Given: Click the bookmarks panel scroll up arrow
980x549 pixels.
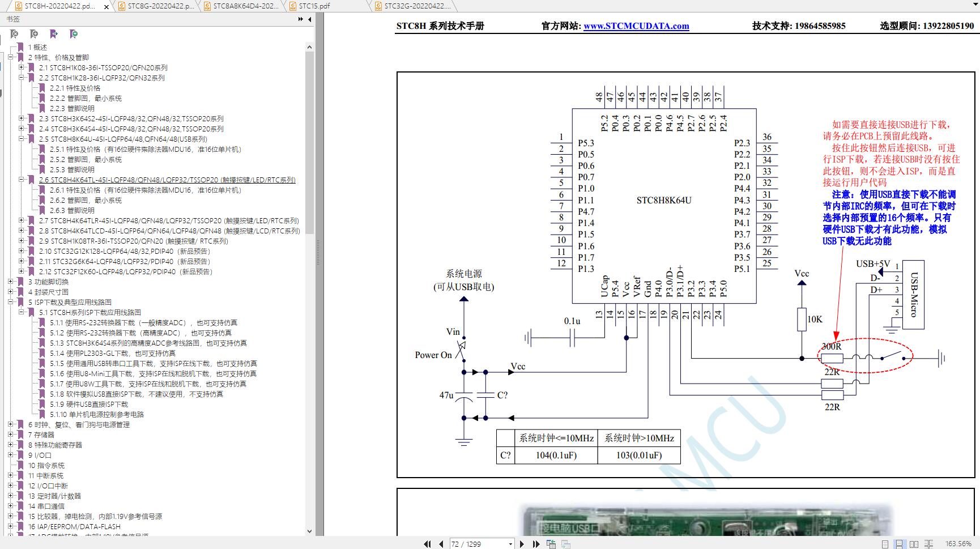Looking at the screenshot, I should (x=309, y=47).
